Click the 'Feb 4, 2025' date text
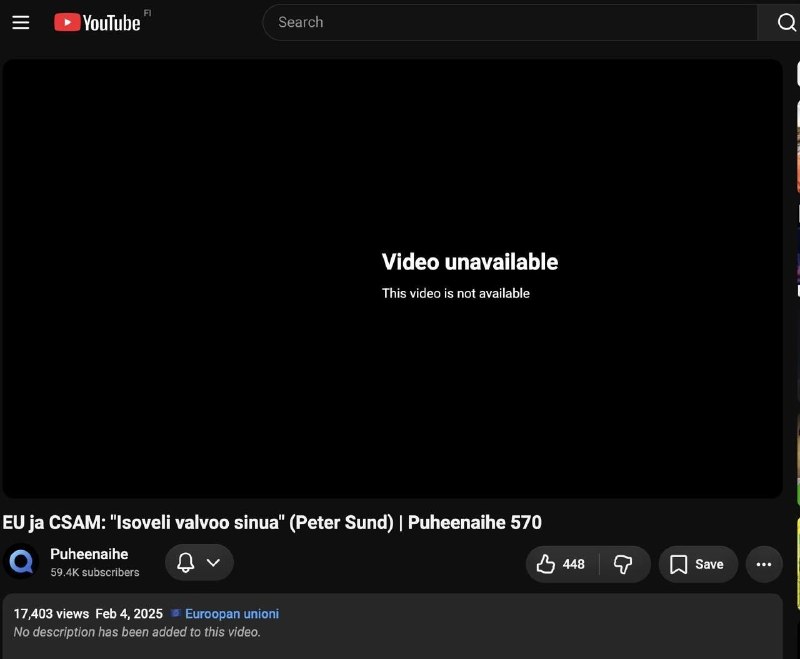 point(129,614)
